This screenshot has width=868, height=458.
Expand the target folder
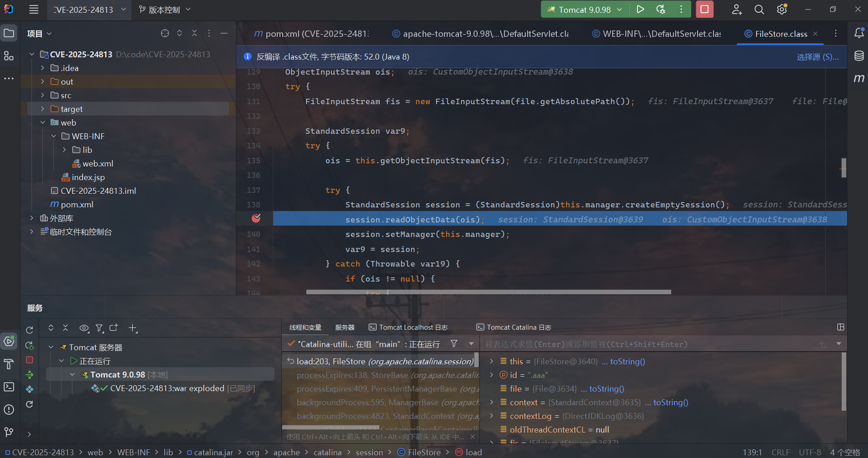[42, 109]
